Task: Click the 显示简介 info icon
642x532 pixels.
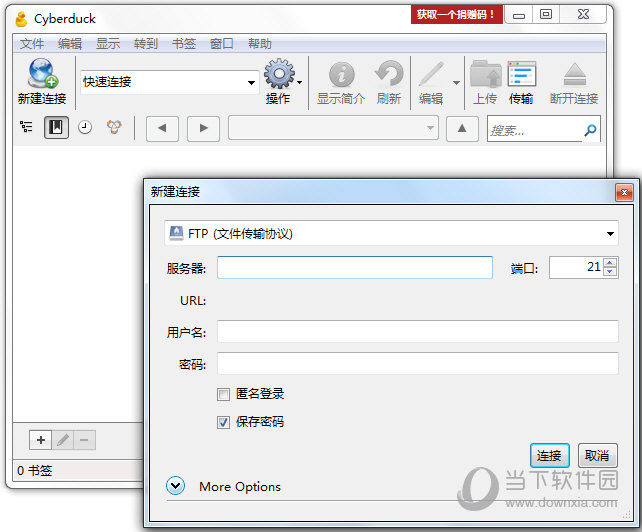Action: click(341, 75)
